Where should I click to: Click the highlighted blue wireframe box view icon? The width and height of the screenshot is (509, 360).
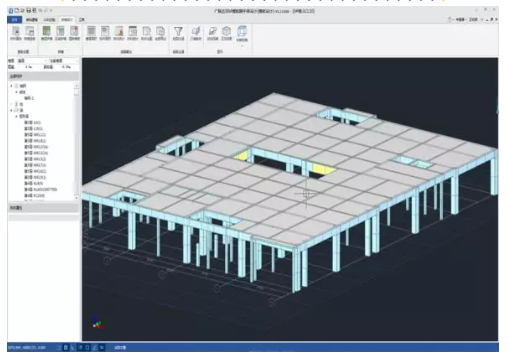click(242, 31)
